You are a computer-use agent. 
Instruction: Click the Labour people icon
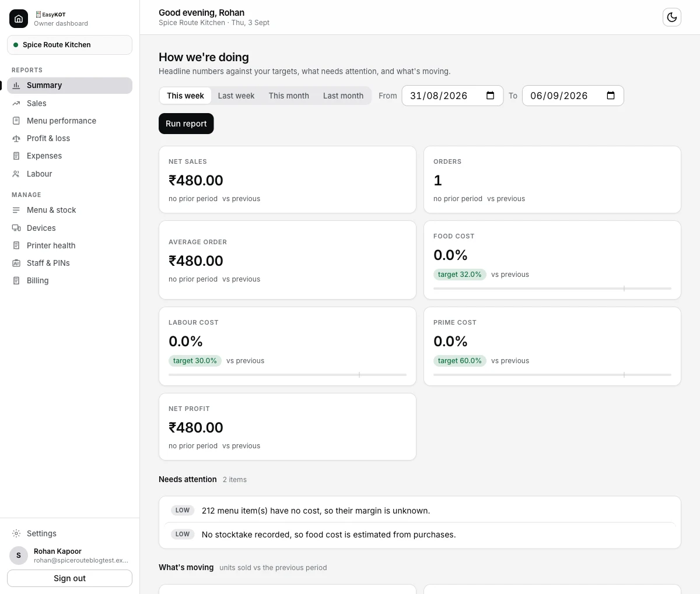(16, 174)
